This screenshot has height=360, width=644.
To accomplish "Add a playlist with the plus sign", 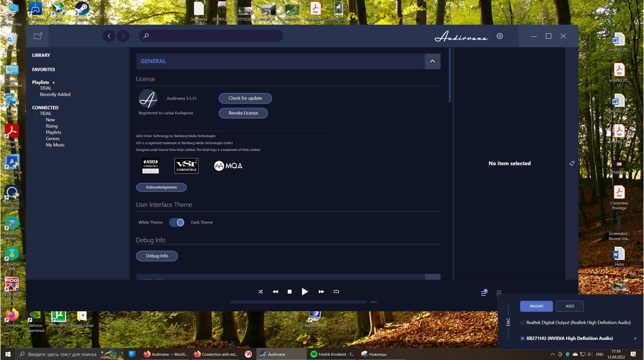I will [x=53, y=82].
